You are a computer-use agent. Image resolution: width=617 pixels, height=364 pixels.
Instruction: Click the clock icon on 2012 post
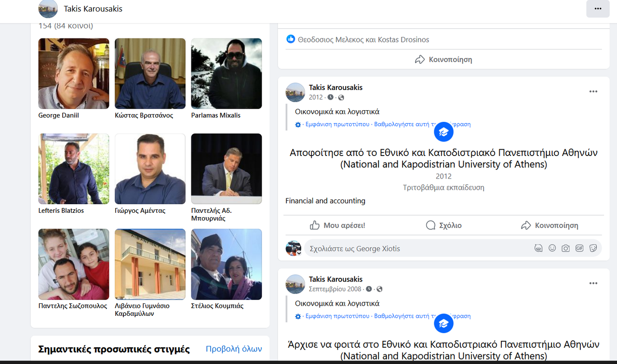click(x=331, y=98)
